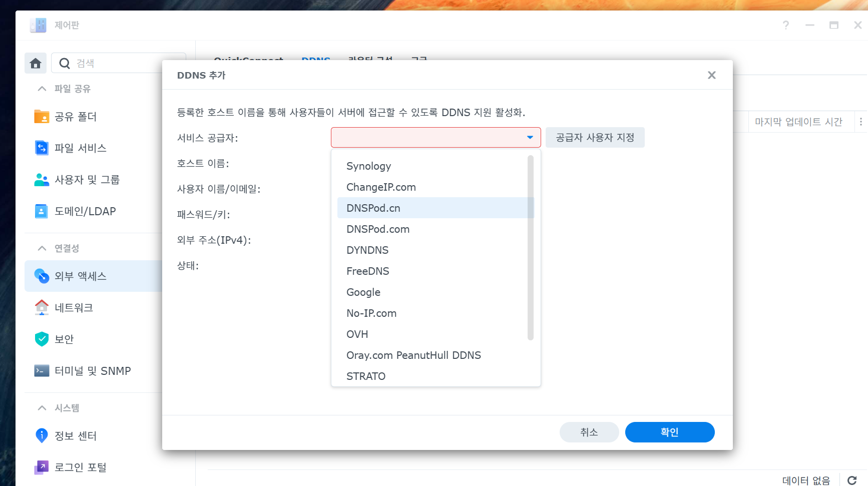868x486 pixels.
Task: Click the provider list scrollbar
Action: [530, 248]
